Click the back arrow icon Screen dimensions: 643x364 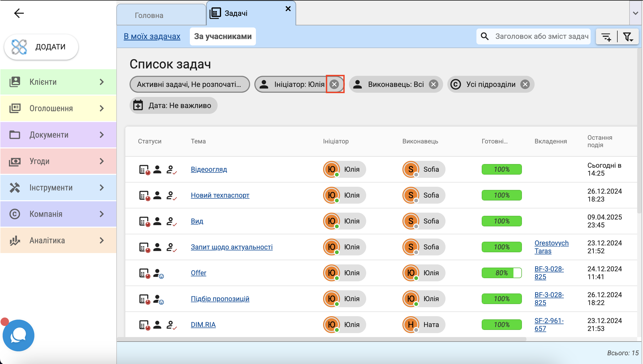coord(19,13)
